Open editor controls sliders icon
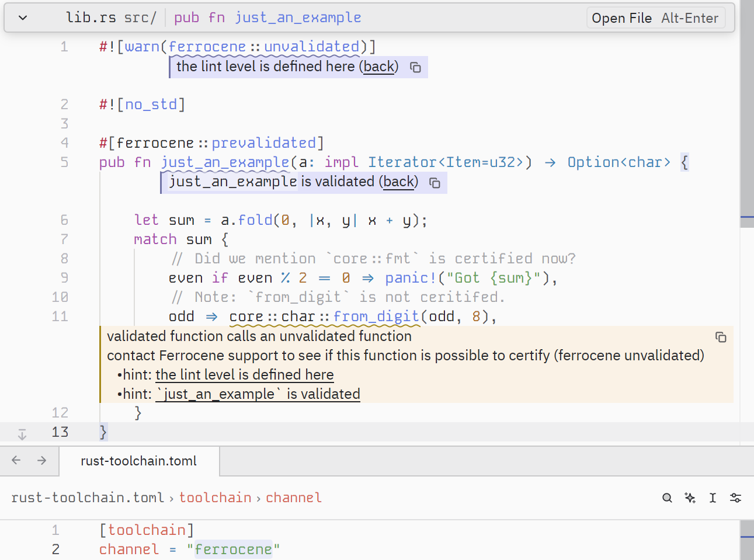754x560 pixels. (735, 498)
